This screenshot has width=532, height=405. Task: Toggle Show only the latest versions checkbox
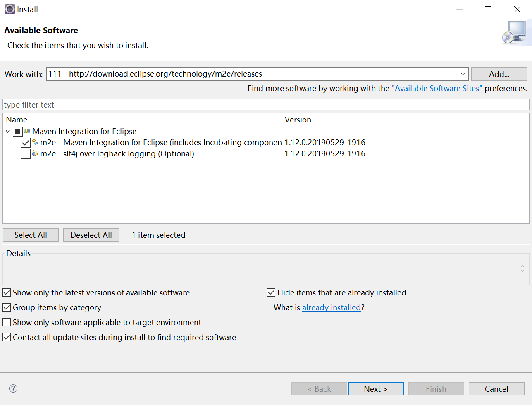7,292
